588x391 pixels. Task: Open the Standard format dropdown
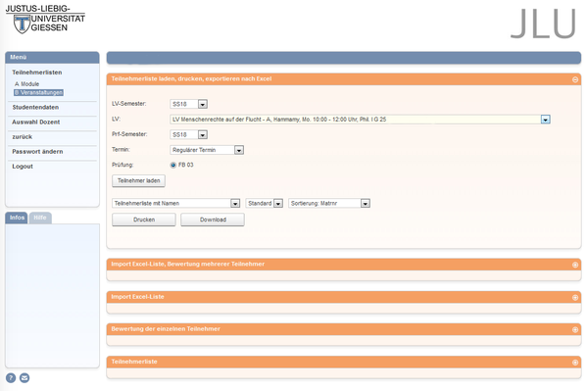(x=264, y=203)
